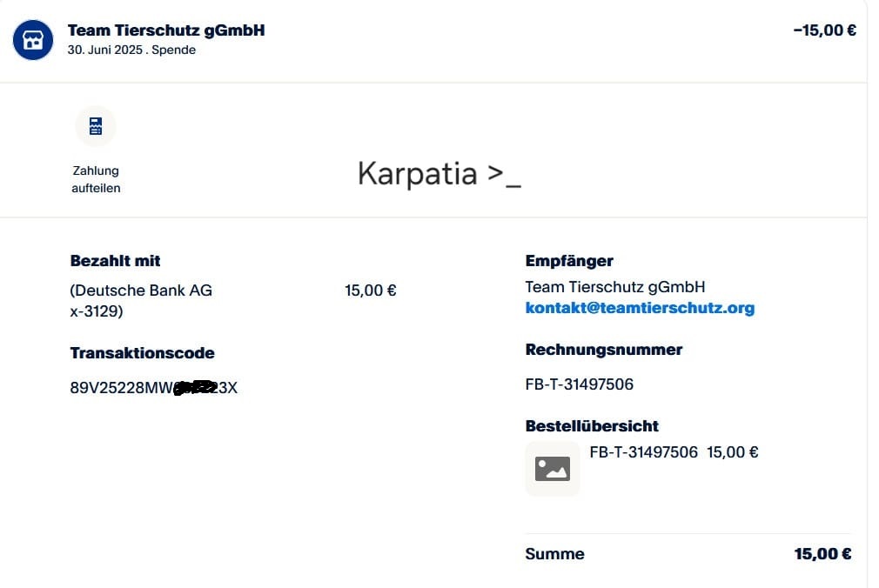879x588 pixels.
Task: Click the 'Rechnungsnummer' heading
Action: coord(604,350)
